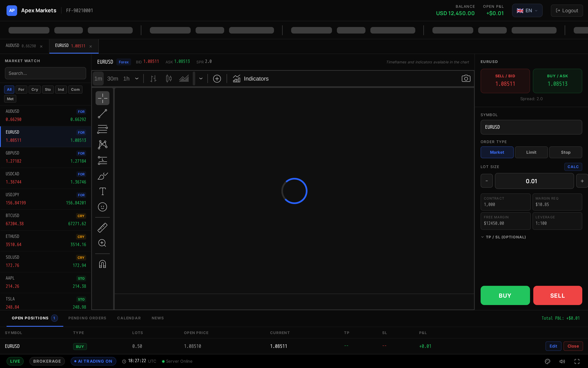This screenshot has height=368, width=588.
Task: Select the Market order type
Action: point(497,152)
